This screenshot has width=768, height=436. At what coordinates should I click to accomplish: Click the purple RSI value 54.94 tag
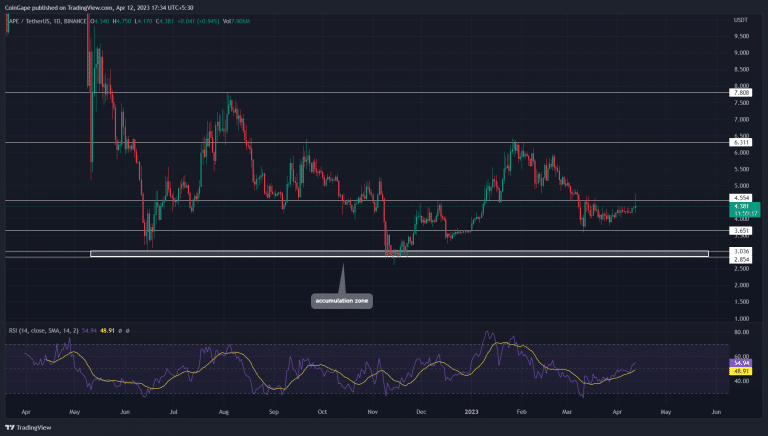[742, 363]
